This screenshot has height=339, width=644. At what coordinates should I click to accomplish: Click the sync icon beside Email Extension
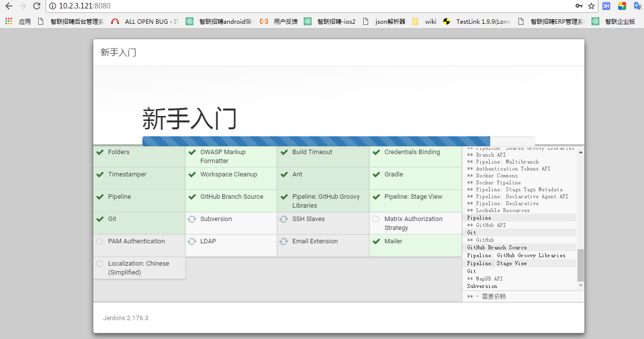[284, 241]
